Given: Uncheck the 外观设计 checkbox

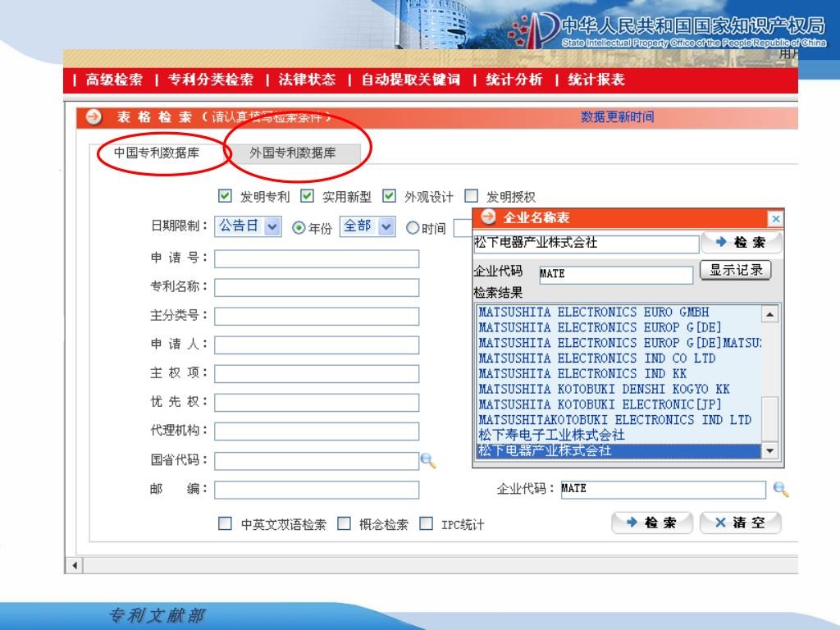Looking at the screenshot, I should click(x=389, y=196).
